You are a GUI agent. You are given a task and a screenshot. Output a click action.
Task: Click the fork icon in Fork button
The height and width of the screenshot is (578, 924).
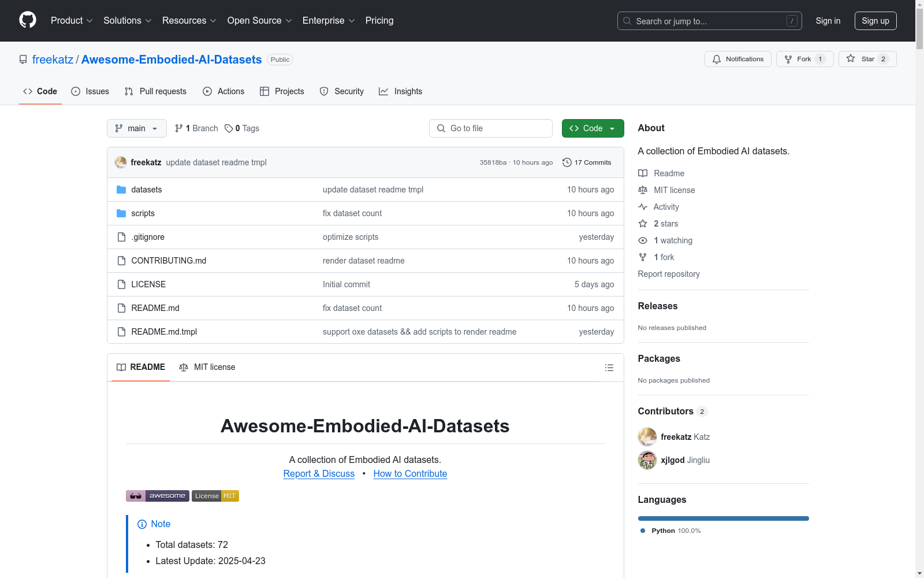(788, 59)
